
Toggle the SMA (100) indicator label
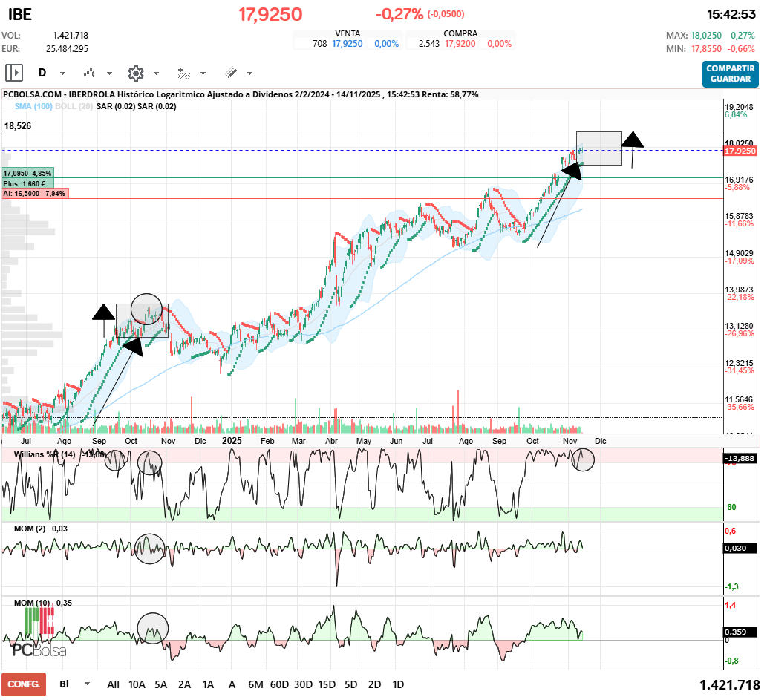click(33, 107)
